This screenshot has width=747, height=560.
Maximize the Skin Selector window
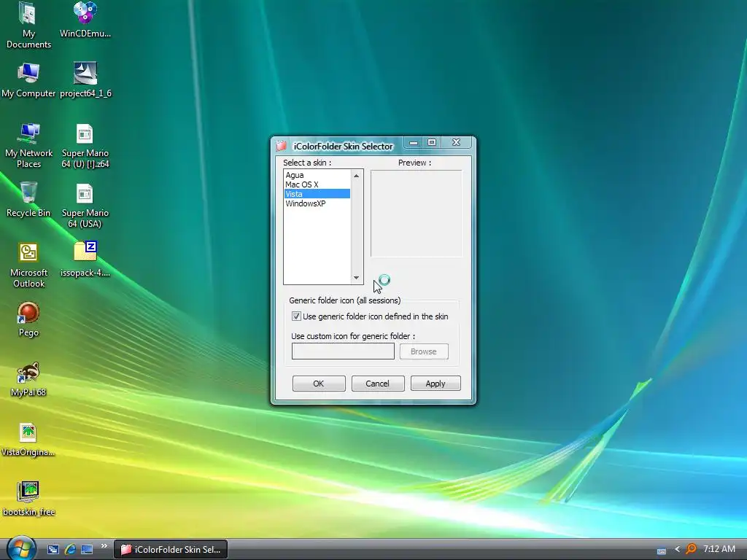point(432,142)
